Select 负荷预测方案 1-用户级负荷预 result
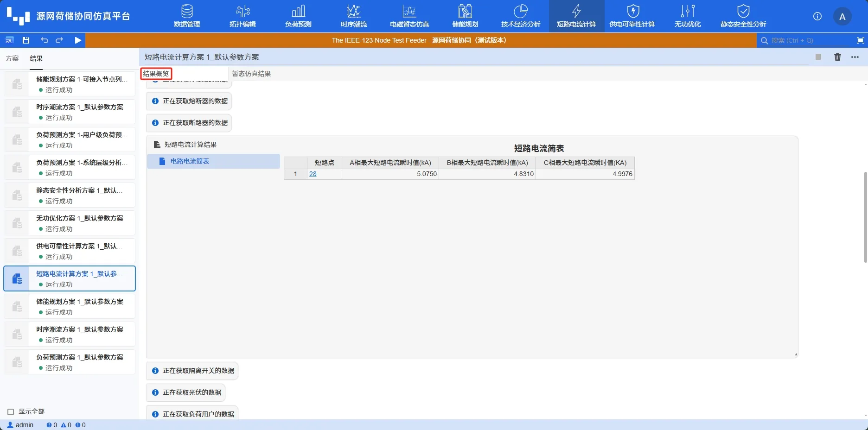The width and height of the screenshot is (868, 430). (x=70, y=139)
